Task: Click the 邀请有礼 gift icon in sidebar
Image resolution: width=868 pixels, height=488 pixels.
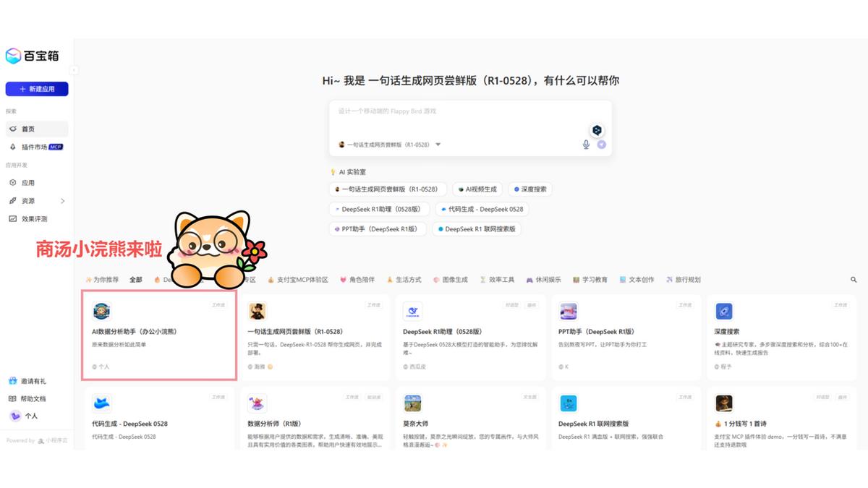Action: (12, 381)
